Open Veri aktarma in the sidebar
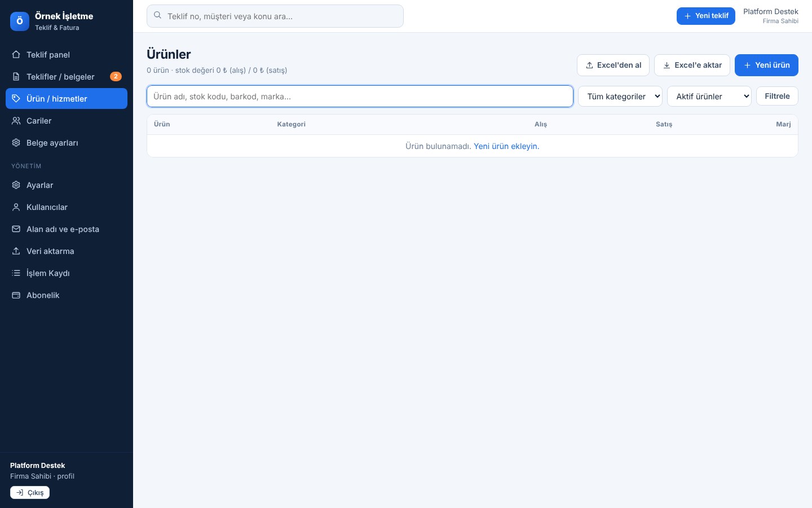The image size is (812, 508). 67,251
